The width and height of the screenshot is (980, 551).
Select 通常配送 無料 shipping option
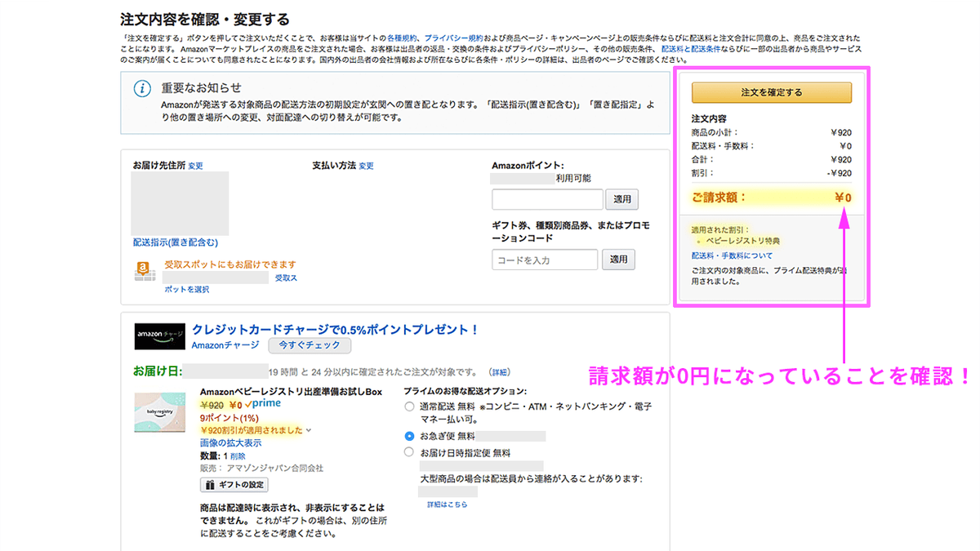(x=409, y=407)
